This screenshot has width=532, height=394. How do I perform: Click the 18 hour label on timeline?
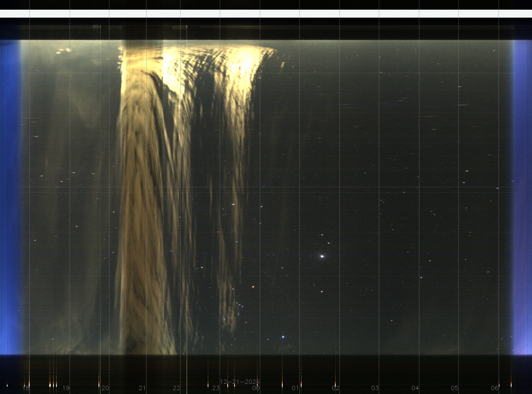[x=26, y=388]
